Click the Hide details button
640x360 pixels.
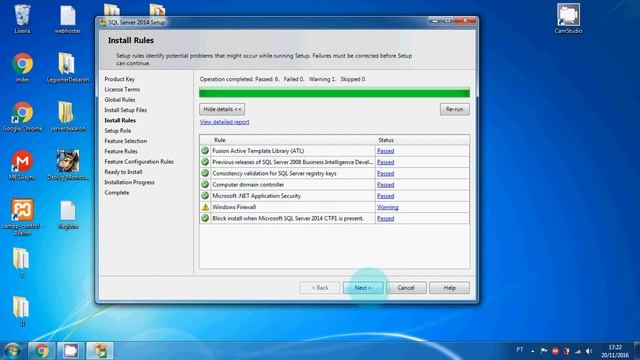[x=222, y=109]
